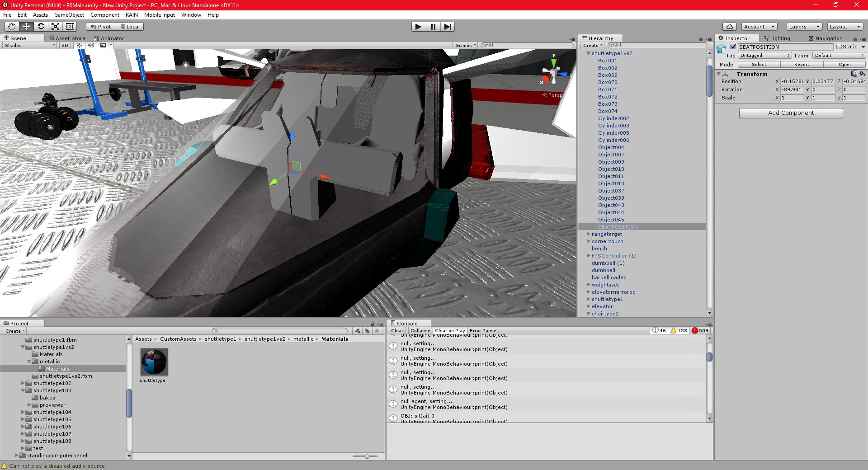Open the Component menu

pyautogui.click(x=105, y=15)
